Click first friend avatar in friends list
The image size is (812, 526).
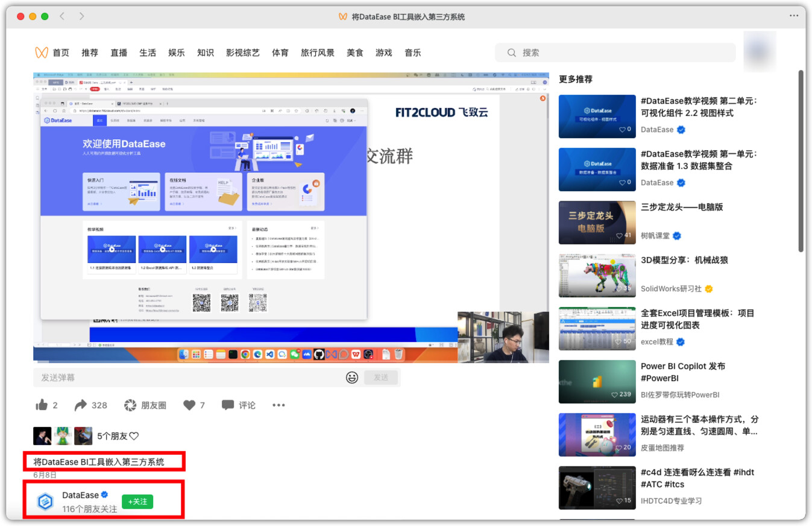pyautogui.click(x=42, y=436)
